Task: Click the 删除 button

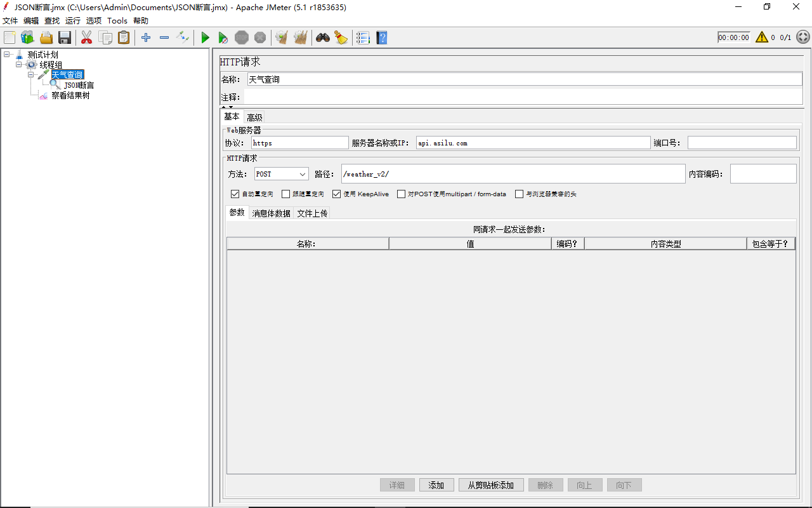Action: [x=546, y=485]
